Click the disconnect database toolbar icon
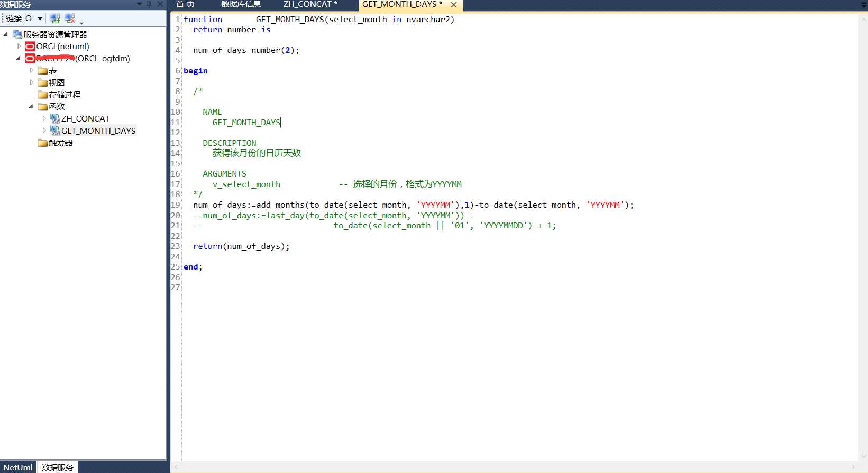Image resolution: width=868 pixels, height=473 pixels. pyautogui.click(x=70, y=18)
